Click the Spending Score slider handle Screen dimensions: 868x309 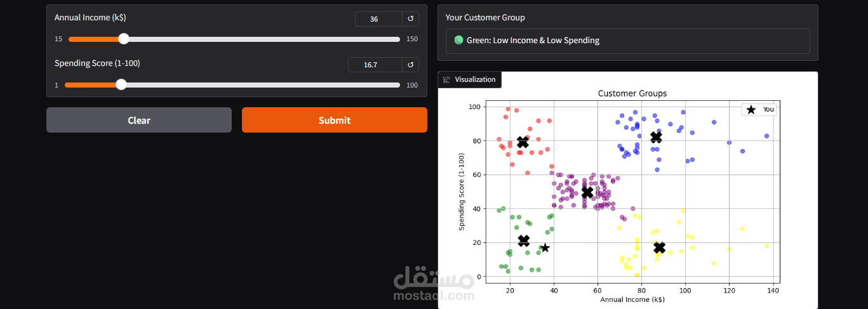click(121, 84)
